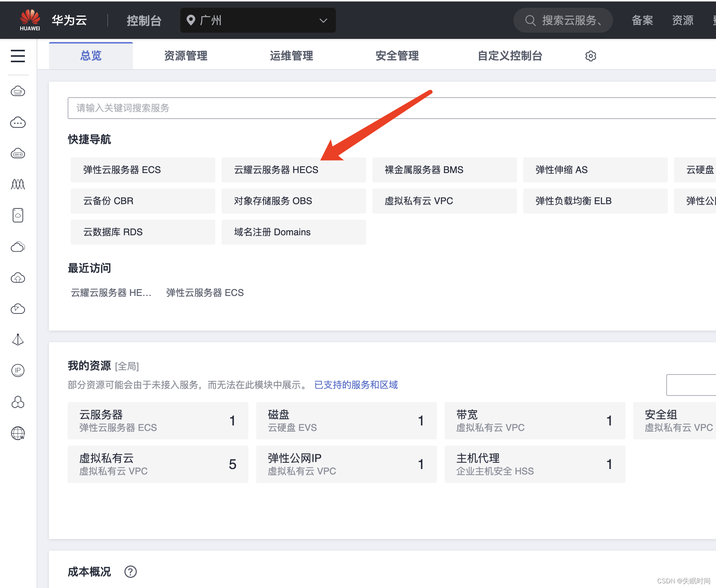716x588 pixels.
Task: Click 备案 in the top bar
Action: (642, 20)
